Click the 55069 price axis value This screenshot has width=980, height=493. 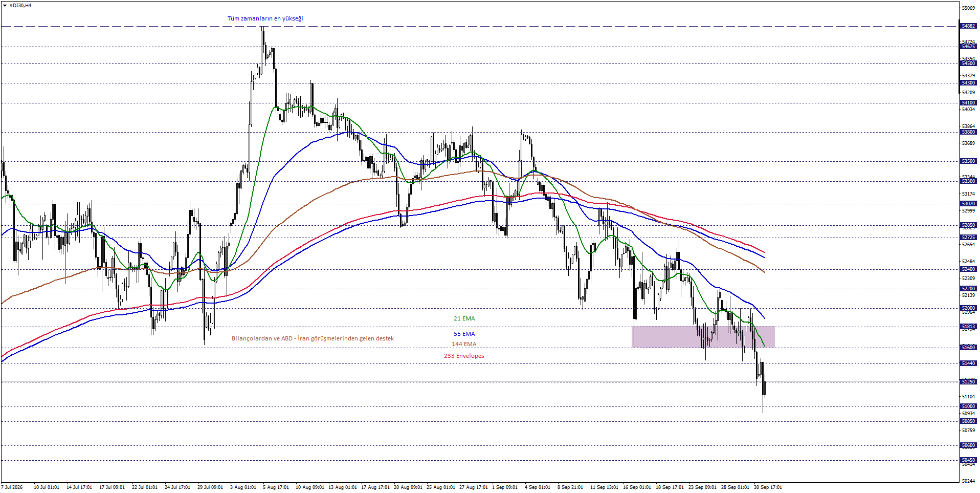tap(968, 8)
